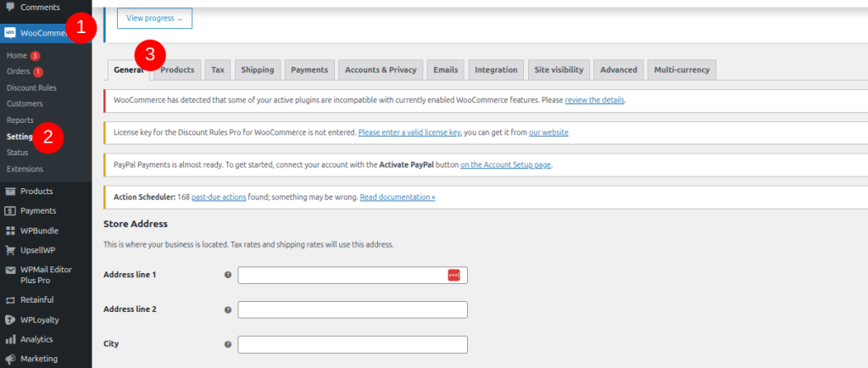Click the help icon beside Address line 1
The image size is (868, 368).
(227, 275)
